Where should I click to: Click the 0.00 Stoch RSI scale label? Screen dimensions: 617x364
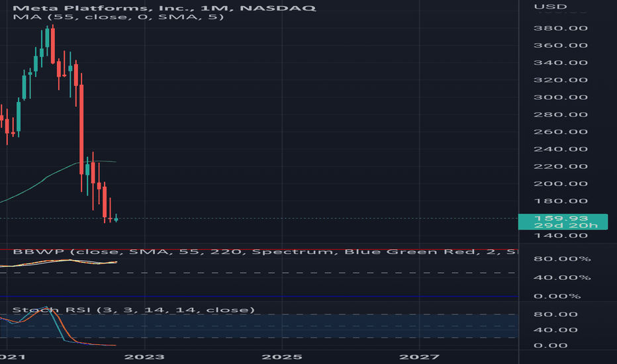(x=550, y=346)
